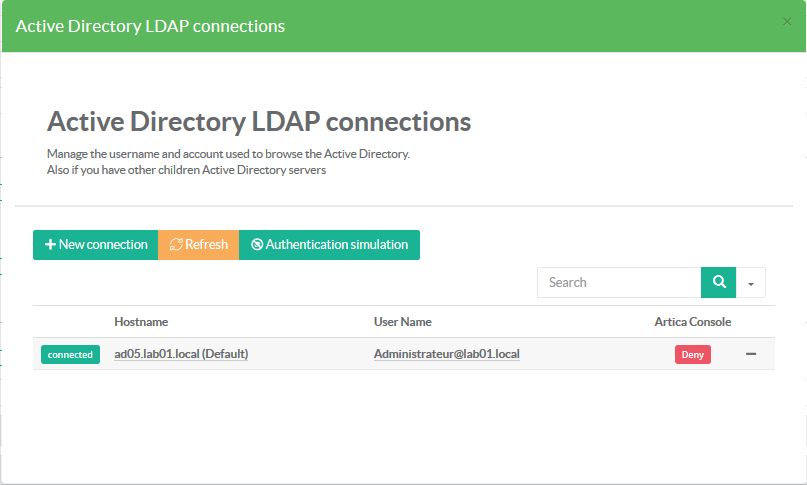The height and width of the screenshot is (485, 807).
Task: Click the minus icon on ad05.lab01.local row
Action: [751, 354]
